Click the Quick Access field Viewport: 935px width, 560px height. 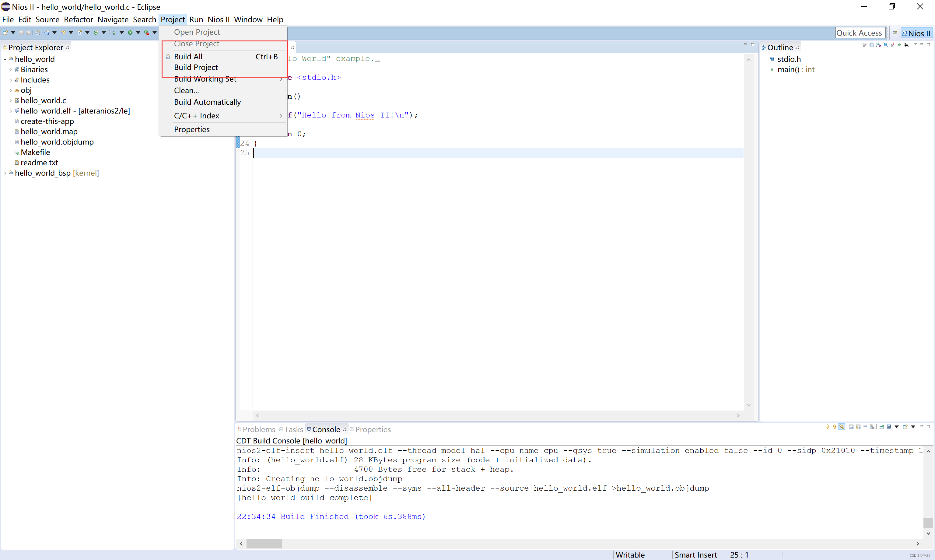860,33
